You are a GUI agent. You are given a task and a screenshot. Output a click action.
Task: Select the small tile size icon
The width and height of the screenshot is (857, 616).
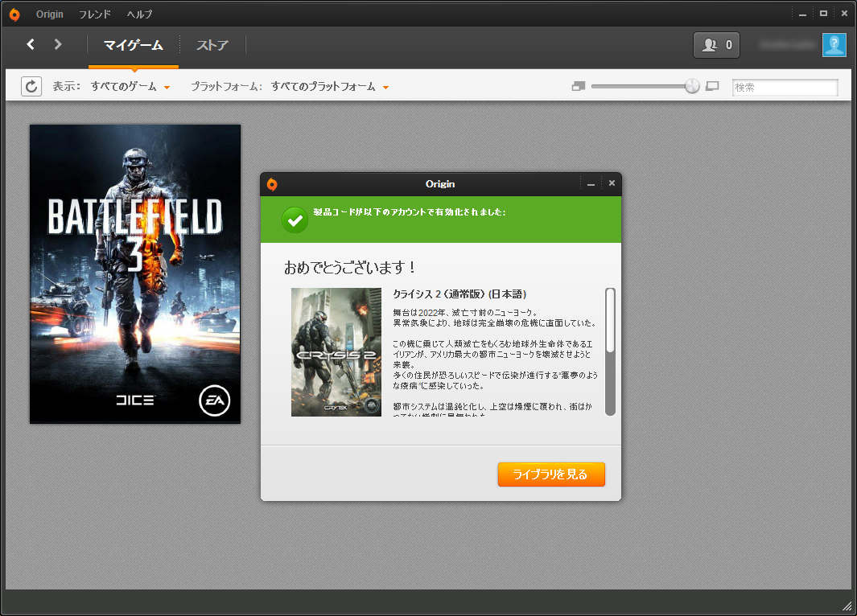579,86
